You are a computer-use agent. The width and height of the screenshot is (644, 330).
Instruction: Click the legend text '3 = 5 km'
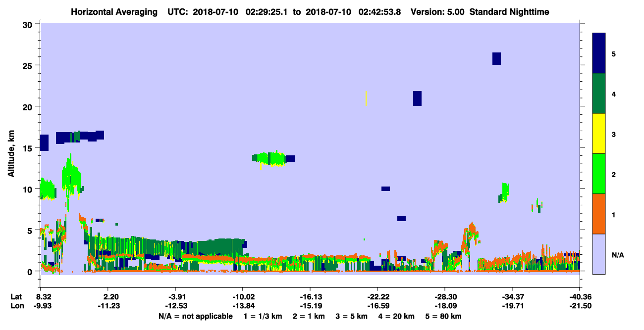[x=352, y=316]
